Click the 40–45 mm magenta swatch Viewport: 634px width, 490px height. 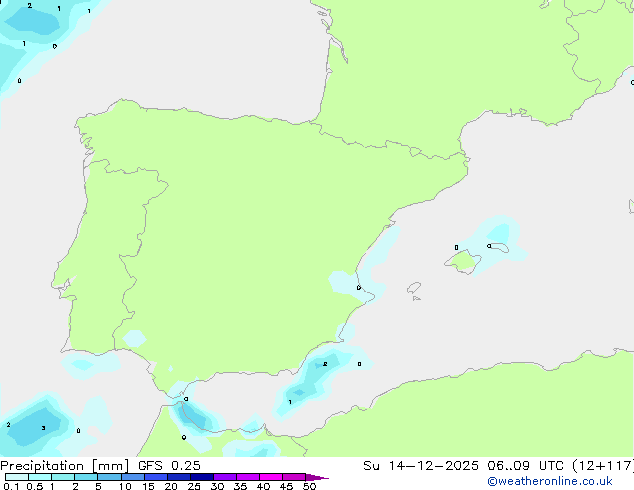[x=271, y=477]
